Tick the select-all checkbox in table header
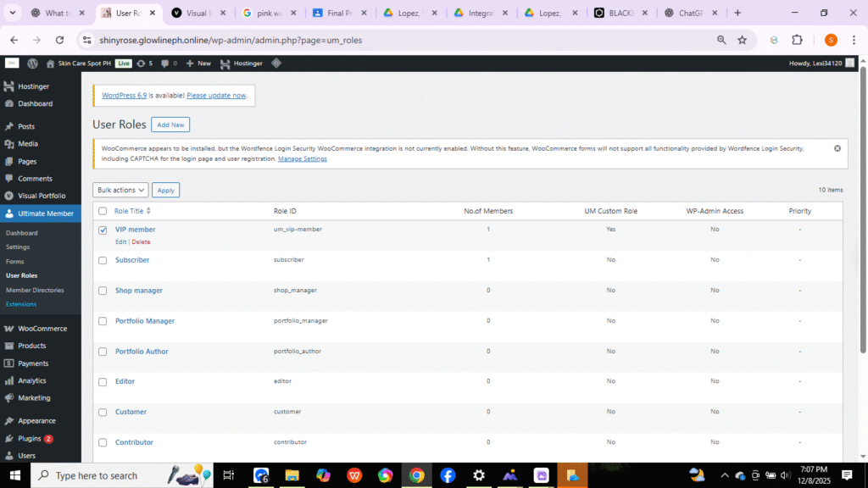The width and height of the screenshot is (868, 488). [x=103, y=211]
